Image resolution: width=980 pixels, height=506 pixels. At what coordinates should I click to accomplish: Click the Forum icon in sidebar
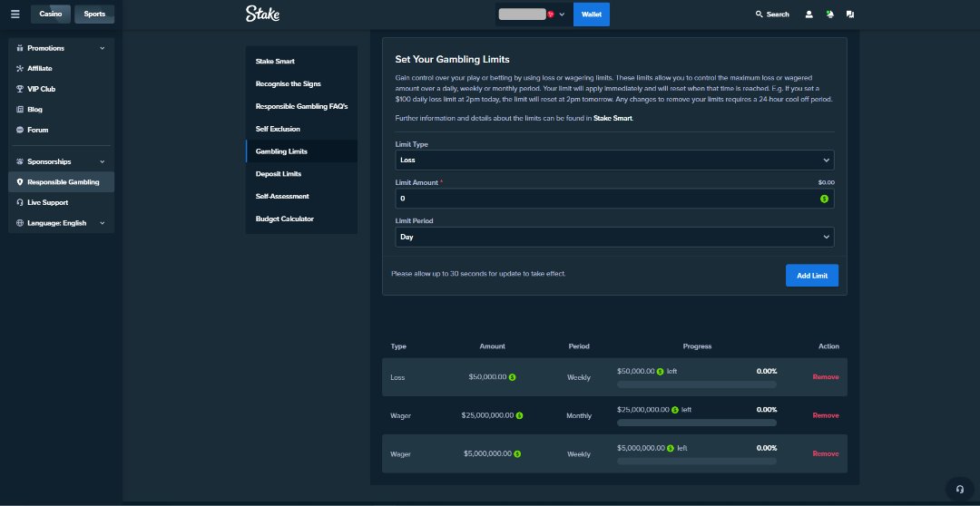[x=20, y=130]
